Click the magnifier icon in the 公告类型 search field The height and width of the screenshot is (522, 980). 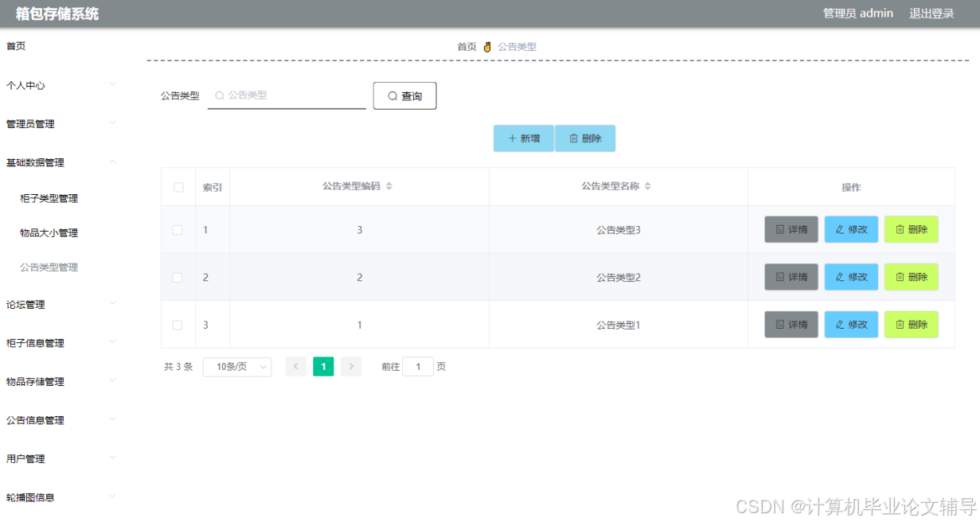pos(220,95)
